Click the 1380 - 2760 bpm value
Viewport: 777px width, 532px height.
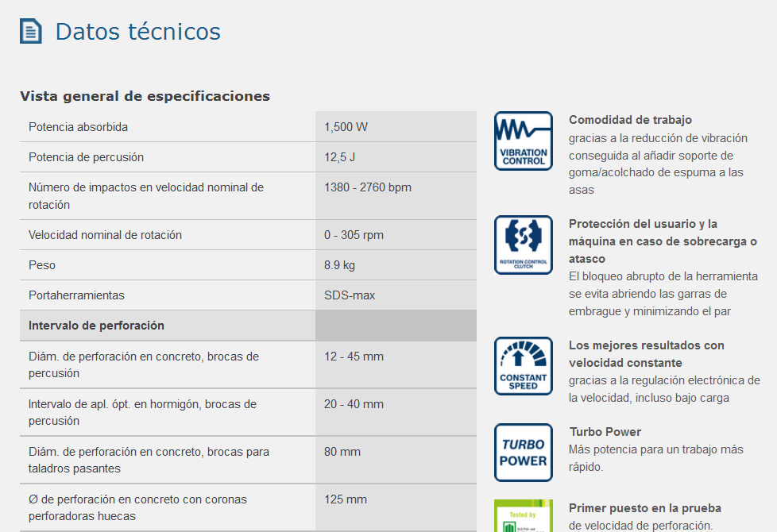[x=367, y=187]
